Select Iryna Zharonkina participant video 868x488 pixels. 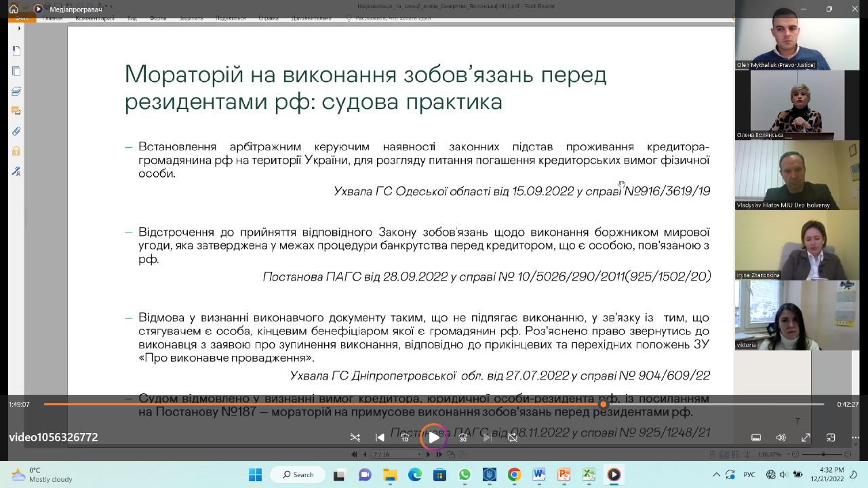(x=797, y=245)
